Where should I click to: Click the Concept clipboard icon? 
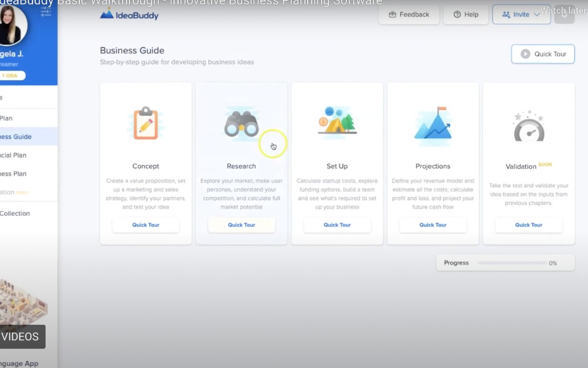pos(146,123)
